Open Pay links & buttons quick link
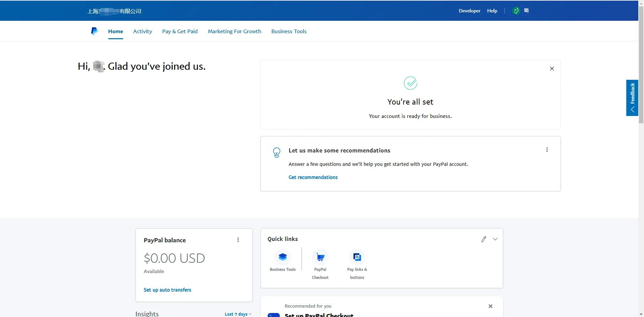The width and height of the screenshot is (644, 317). (x=357, y=257)
